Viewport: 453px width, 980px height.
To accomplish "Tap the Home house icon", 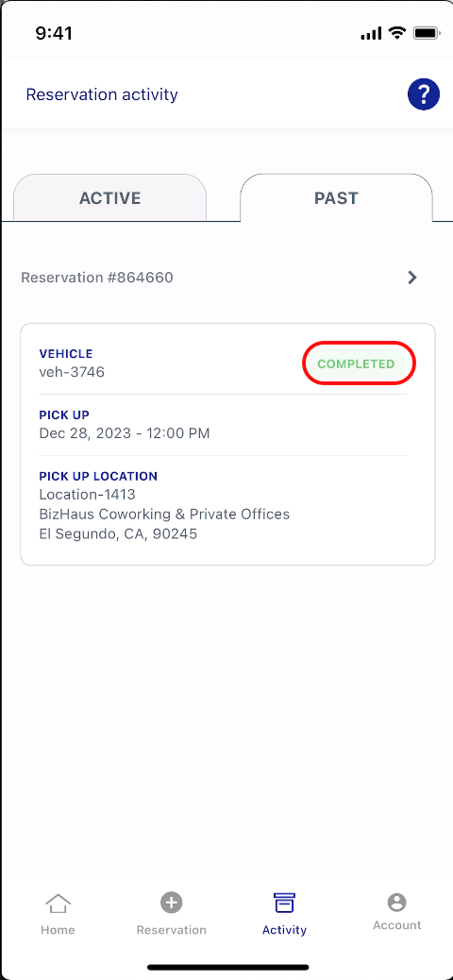I will (58, 904).
